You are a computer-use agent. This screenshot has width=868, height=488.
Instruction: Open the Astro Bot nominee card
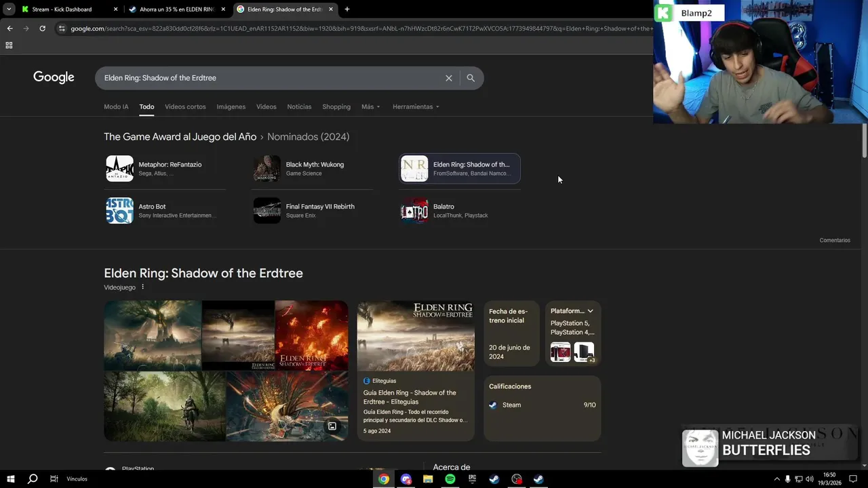point(165,211)
